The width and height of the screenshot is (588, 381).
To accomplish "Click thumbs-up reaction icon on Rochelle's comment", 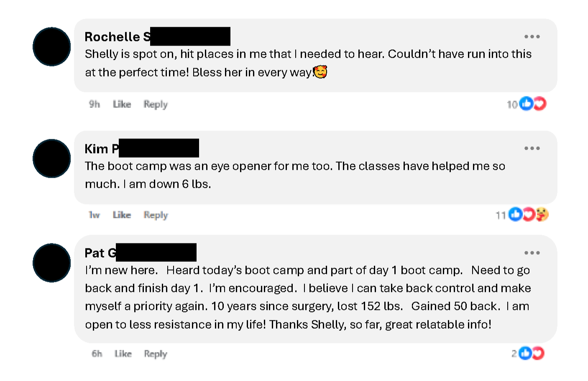I will 526,103.
